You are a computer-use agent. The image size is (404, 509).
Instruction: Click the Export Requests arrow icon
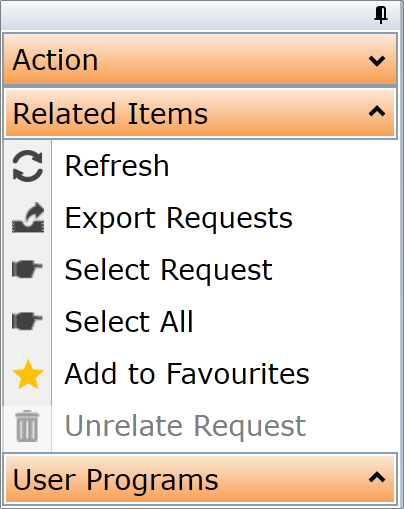click(28, 217)
